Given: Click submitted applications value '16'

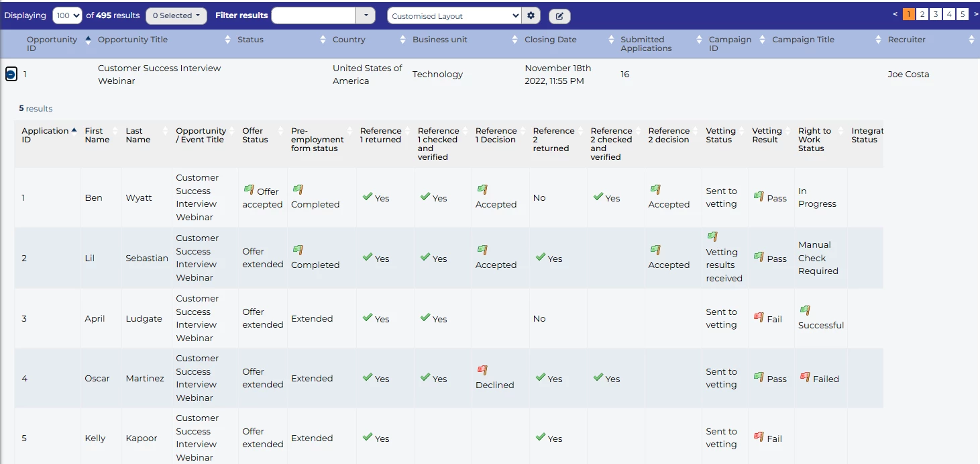Looking at the screenshot, I should tap(625, 75).
